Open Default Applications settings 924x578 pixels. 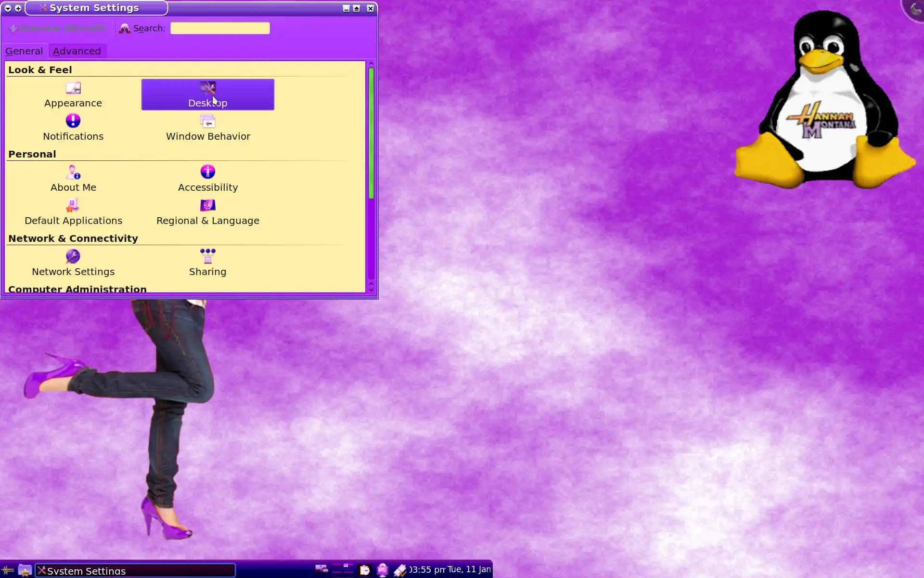73,212
